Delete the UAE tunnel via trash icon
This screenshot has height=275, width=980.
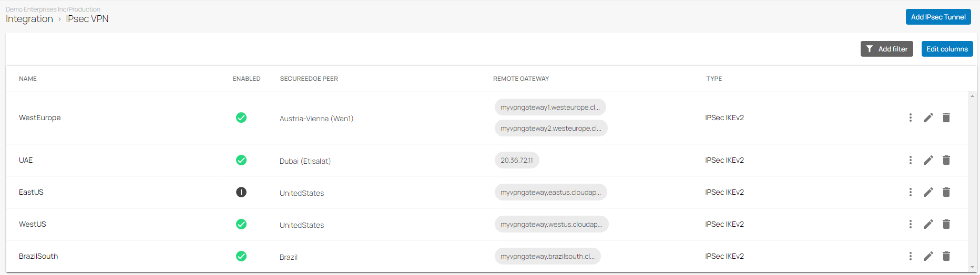pos(946,160)
